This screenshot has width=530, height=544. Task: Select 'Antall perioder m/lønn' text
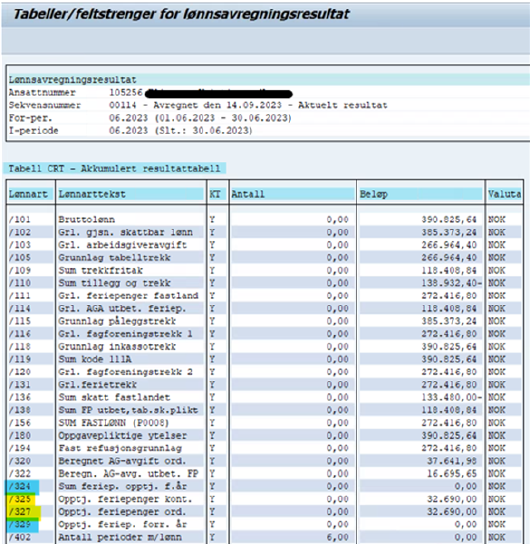point(120,537)
